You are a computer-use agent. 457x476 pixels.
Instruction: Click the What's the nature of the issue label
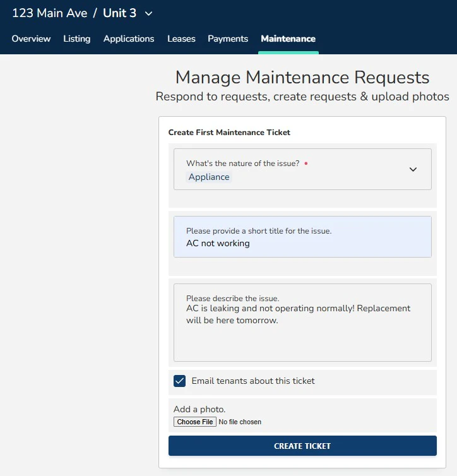point(243,164)
